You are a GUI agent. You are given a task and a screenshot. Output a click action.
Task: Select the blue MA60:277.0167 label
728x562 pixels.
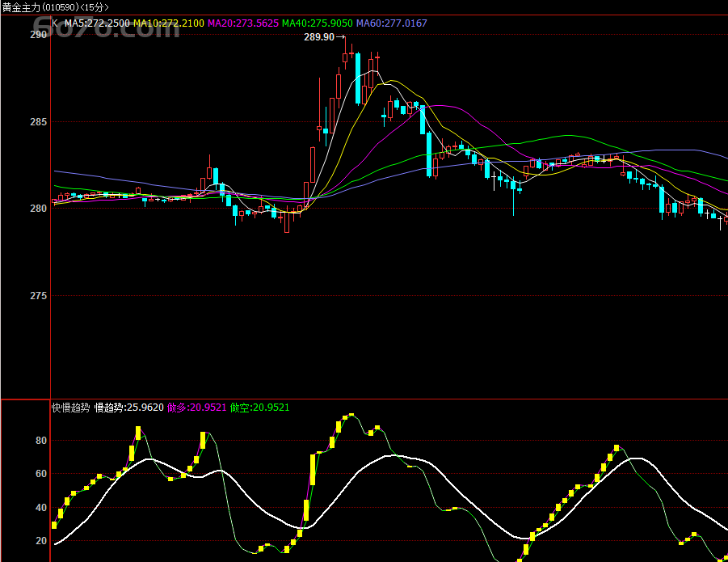(x=391, y=23)
